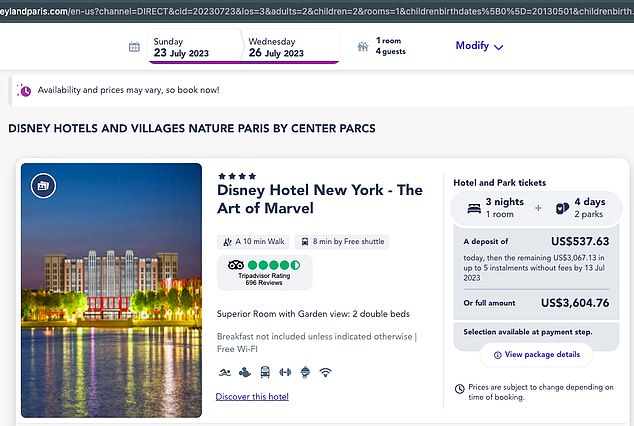Image resolution: width=634 pixels, height=426 pixels.
Task: Click the concierge service amenity icon
Action: coord(305,372)
